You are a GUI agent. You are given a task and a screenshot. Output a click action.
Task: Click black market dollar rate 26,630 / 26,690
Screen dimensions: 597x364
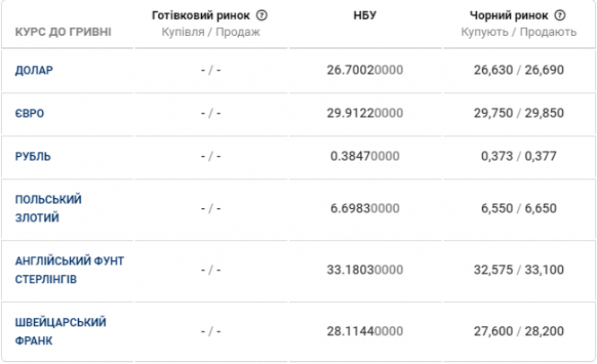tap(519, 70)
